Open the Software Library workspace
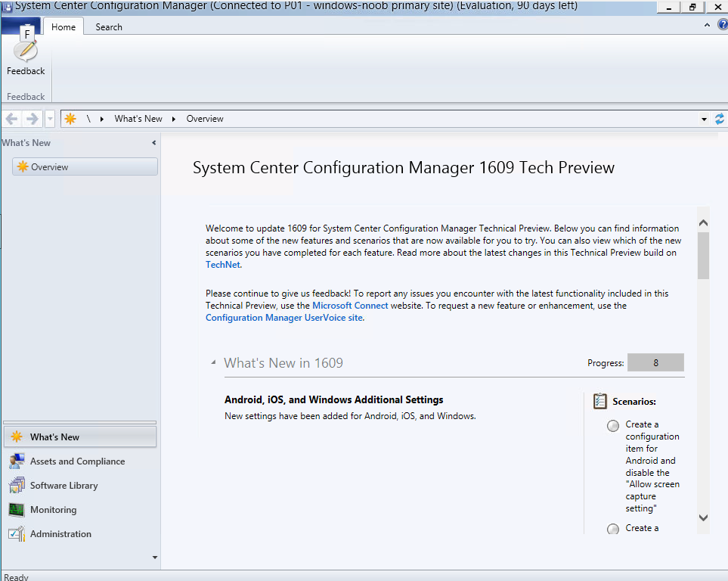The height and width of the screenshot is (581, 728). pos(80,485)
